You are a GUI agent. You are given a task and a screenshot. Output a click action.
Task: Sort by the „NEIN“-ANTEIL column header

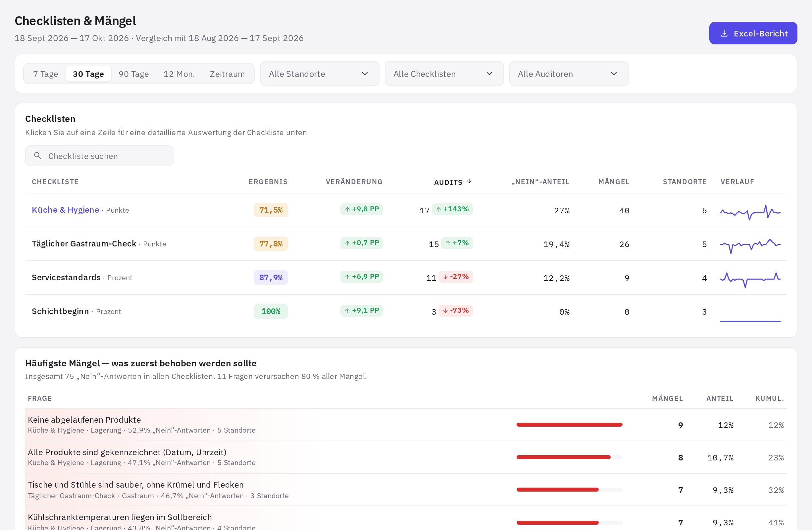coord(540,182)
